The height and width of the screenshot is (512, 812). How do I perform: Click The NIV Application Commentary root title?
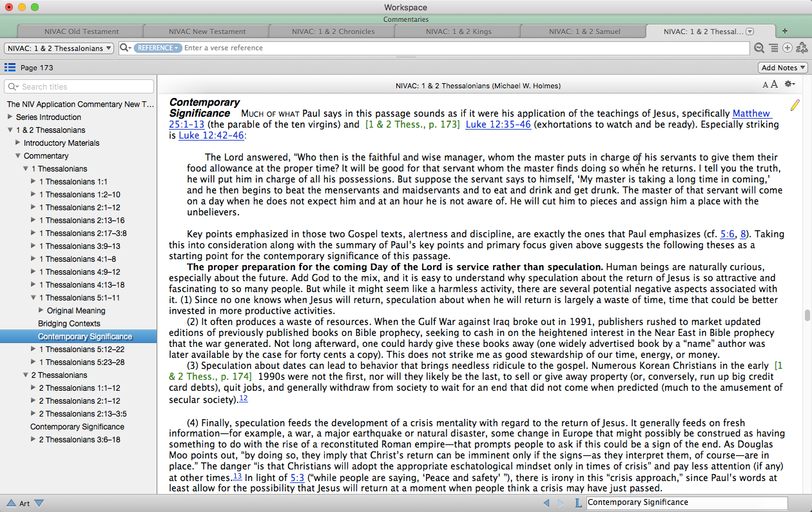81,104
